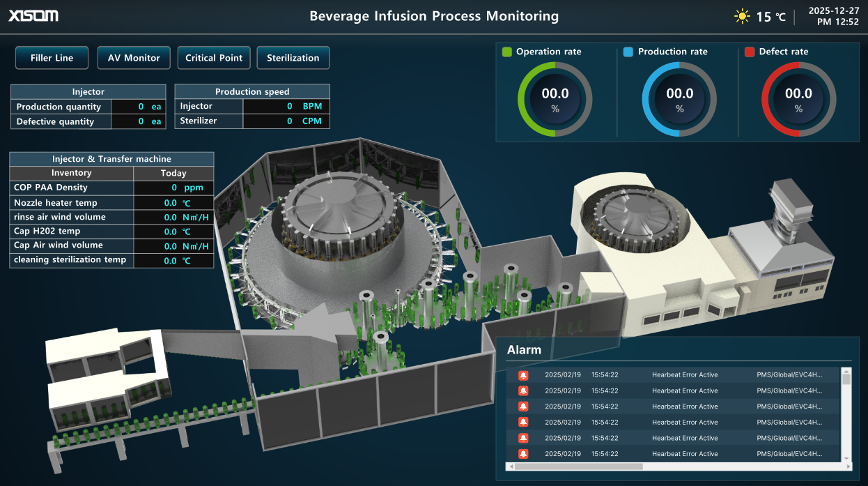Click the AV Monitor button
Screen dimensions: 868x486
133,57
